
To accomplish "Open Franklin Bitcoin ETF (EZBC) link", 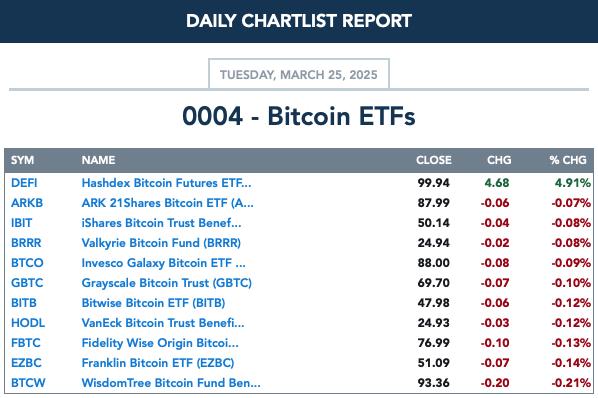I will 158,363.
